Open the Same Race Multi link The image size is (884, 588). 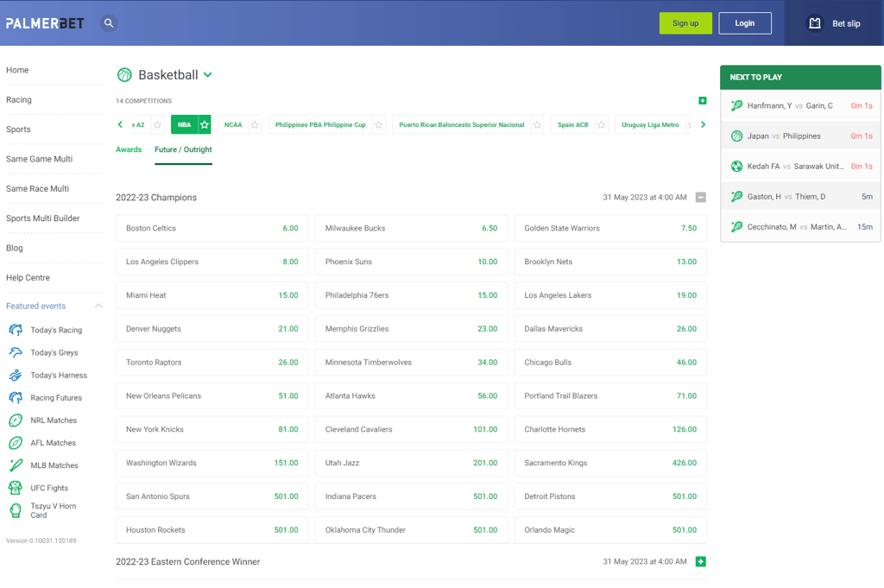37,188
